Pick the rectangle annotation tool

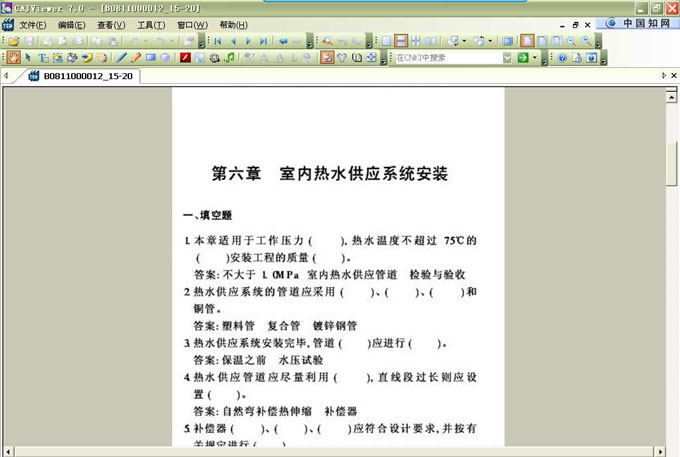pyautogui.click(x=151, y=58)
